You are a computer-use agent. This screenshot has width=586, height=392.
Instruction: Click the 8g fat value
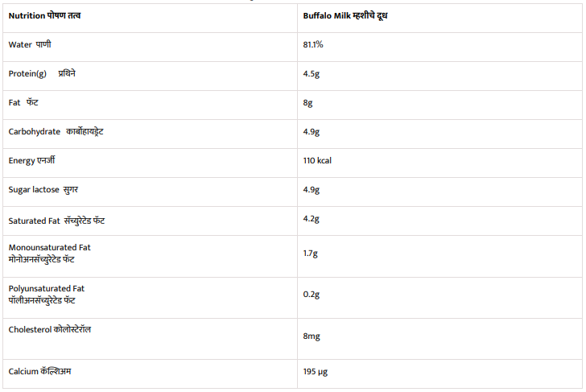point(307,103)
